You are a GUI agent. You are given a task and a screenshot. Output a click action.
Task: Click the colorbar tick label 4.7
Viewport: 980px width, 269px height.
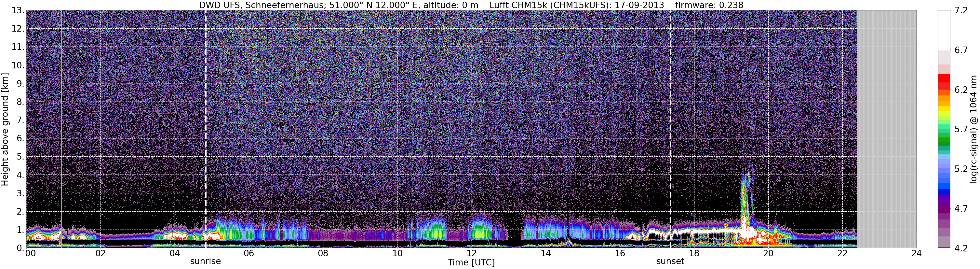point(961,209)
